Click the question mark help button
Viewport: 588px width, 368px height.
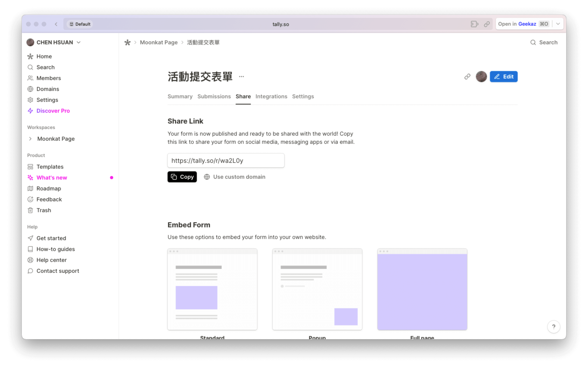(553, 327)
